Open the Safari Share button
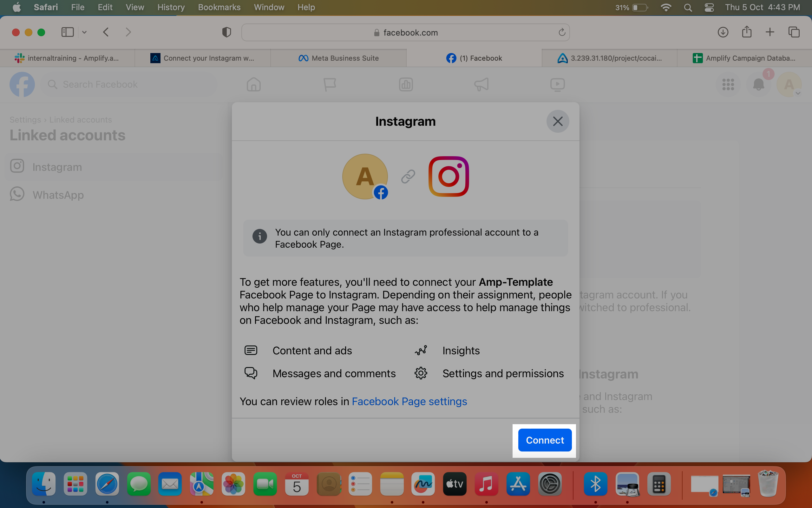Viewport: 812px width, 508px height. point(747,32)
